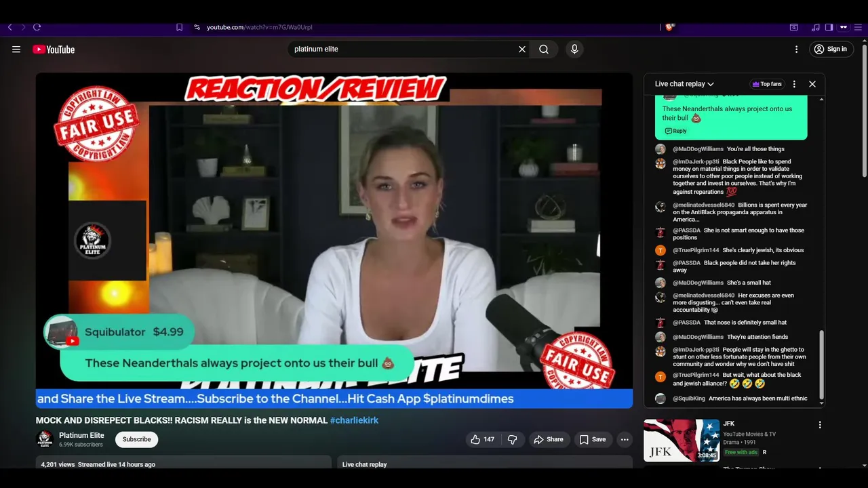Open Platinum Elite channel avatar
Viewport: 868px width, 488px height.
click(x=45, y=439)
